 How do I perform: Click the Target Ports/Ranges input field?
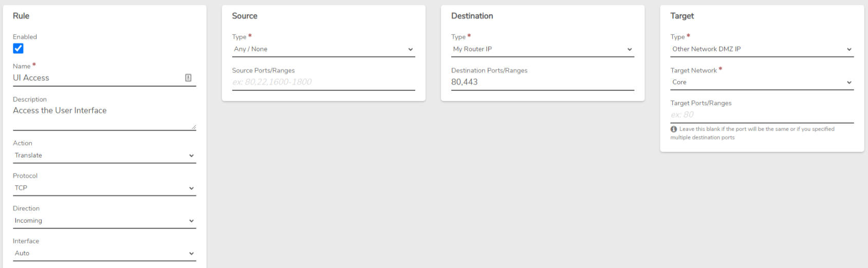point(762,115)
